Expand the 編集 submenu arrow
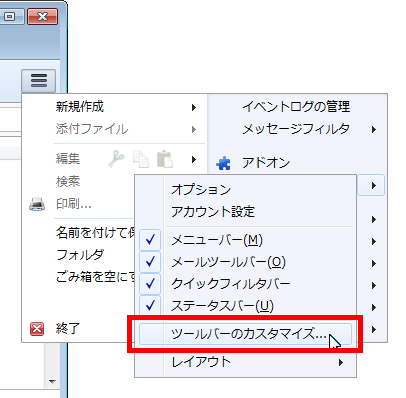The image size is (406, 398). tap(194, 159)
